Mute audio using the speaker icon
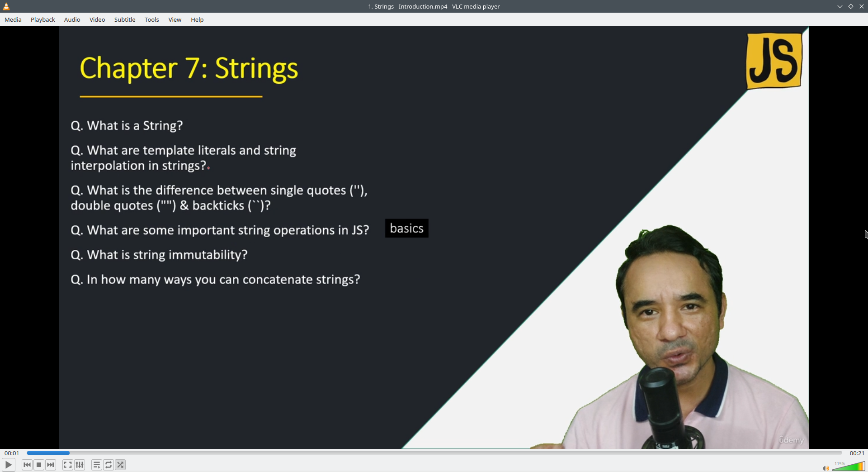868x472 pixels. tap(826, 468)
